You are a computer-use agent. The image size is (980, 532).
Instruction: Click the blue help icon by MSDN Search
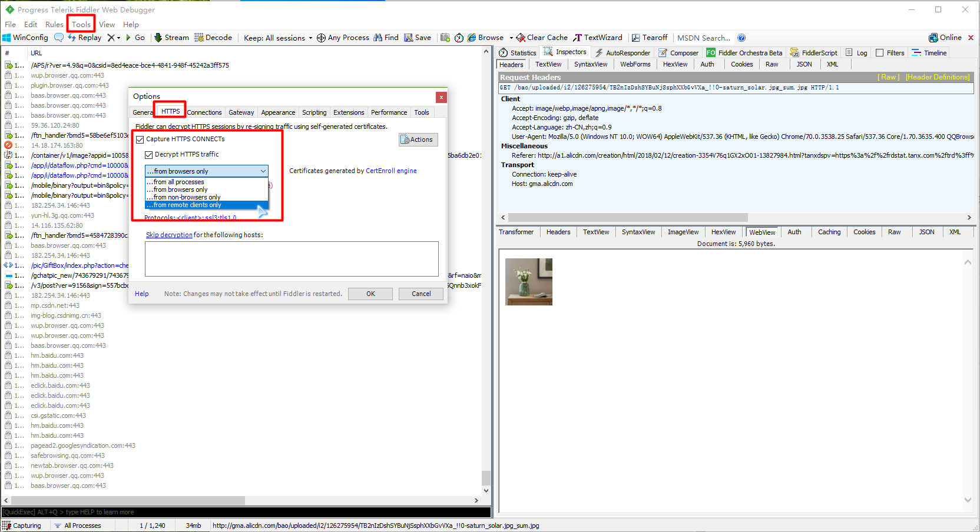(x=741, y=38)
